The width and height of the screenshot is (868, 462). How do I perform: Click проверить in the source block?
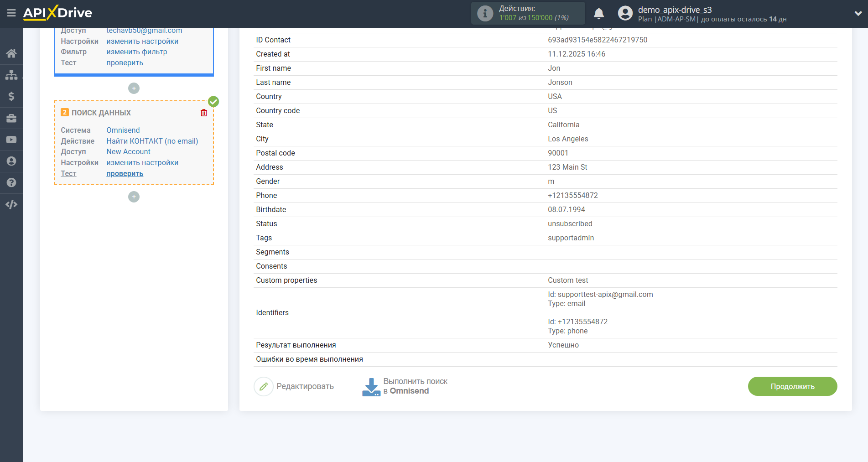tap(125, 63)
